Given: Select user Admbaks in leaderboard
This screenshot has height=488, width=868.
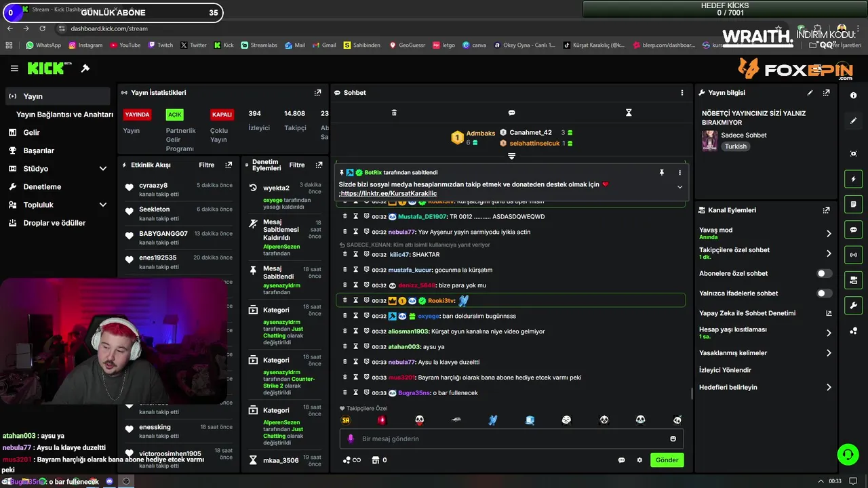Looking at the screenshot, I should [480, 134].
